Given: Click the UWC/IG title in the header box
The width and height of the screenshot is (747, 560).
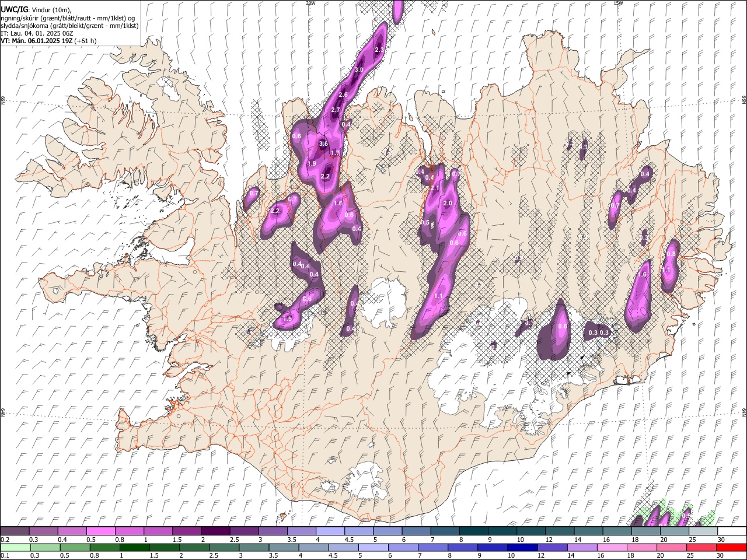Looking at the screenshot, I should click(13, 9).
